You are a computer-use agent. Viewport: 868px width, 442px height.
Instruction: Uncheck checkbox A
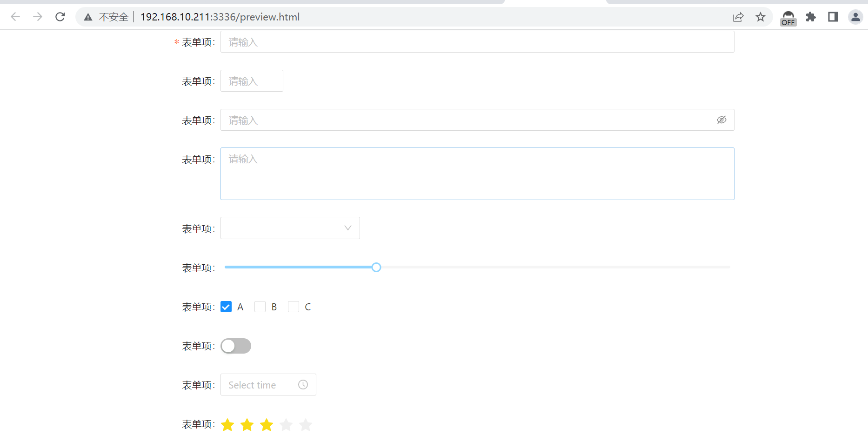point(226,307)
